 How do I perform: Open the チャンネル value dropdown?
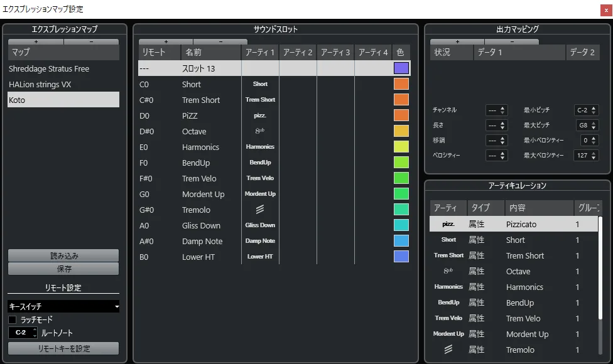[496, 110]
